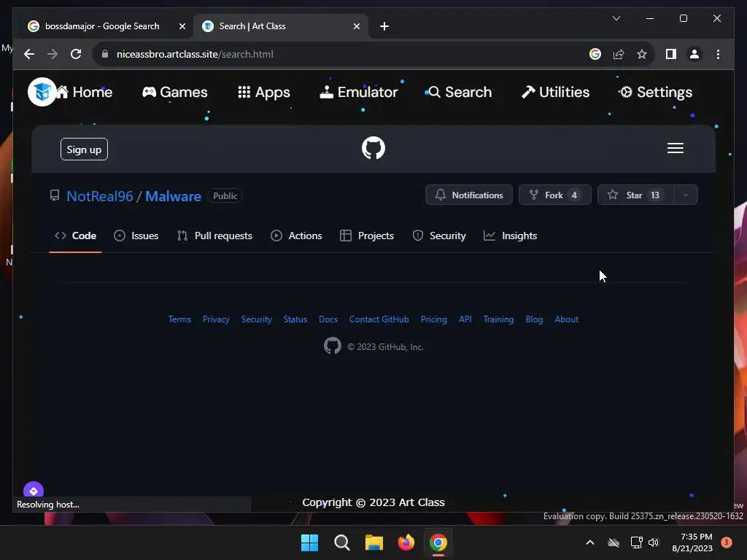The height and width of the screenshot is (560, 747).
Task: Click the Notifications button
Action: tap(469, 195)
